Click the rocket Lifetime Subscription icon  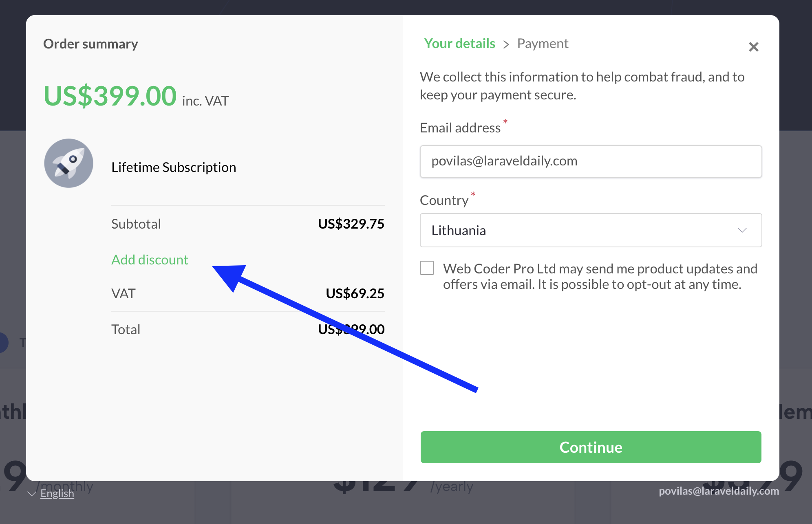(69, 163)
